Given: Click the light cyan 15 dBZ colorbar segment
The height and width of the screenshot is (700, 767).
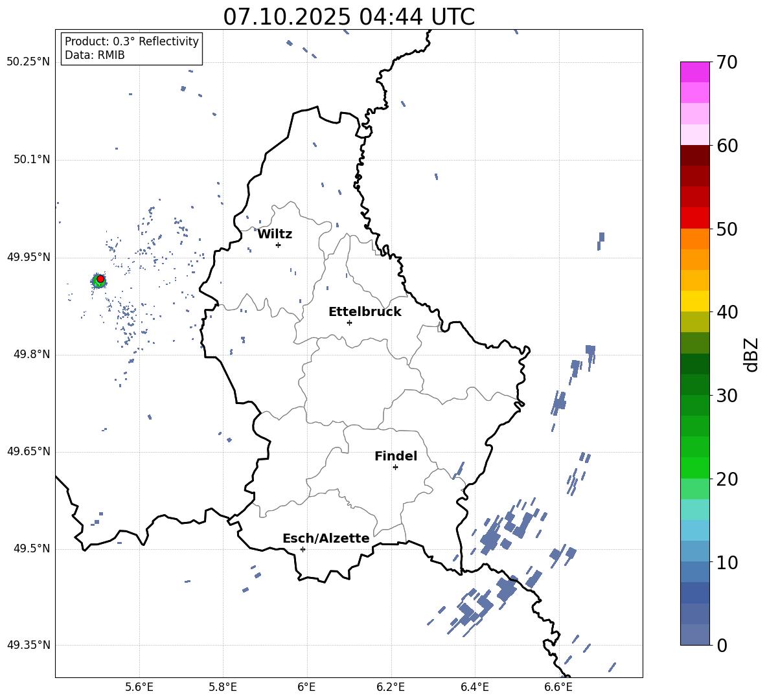Looking at the screenshot, I should 695,510.
